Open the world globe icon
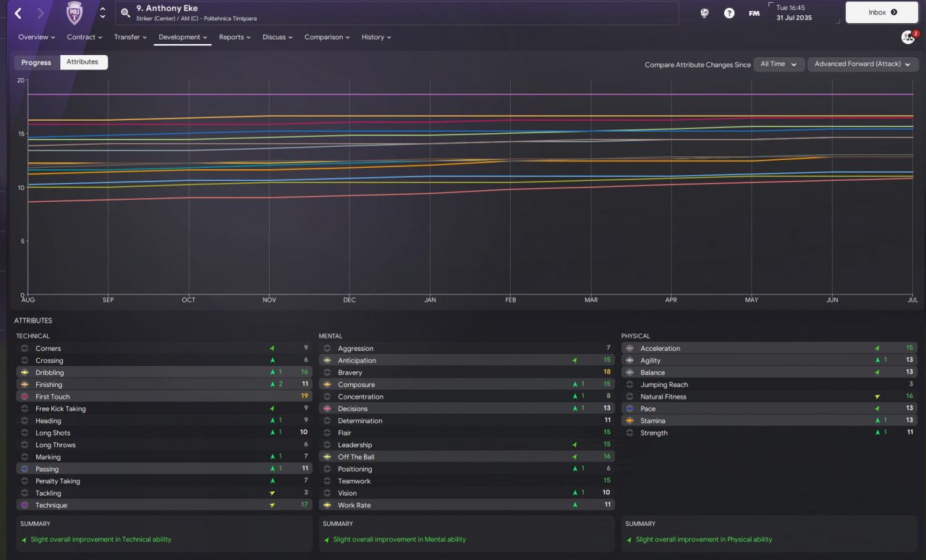Viewport: 926px width, 560px height. tap(705, 13)
